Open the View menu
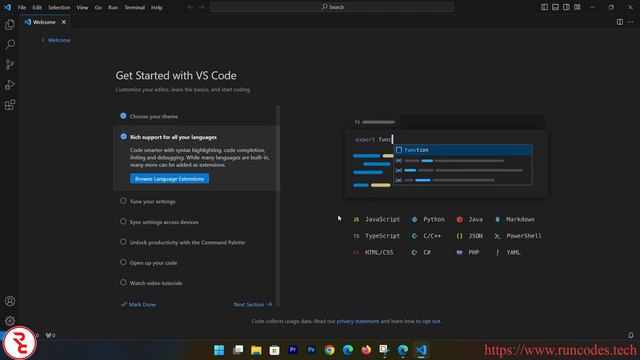640x360 pixels. tap(82, 7)
